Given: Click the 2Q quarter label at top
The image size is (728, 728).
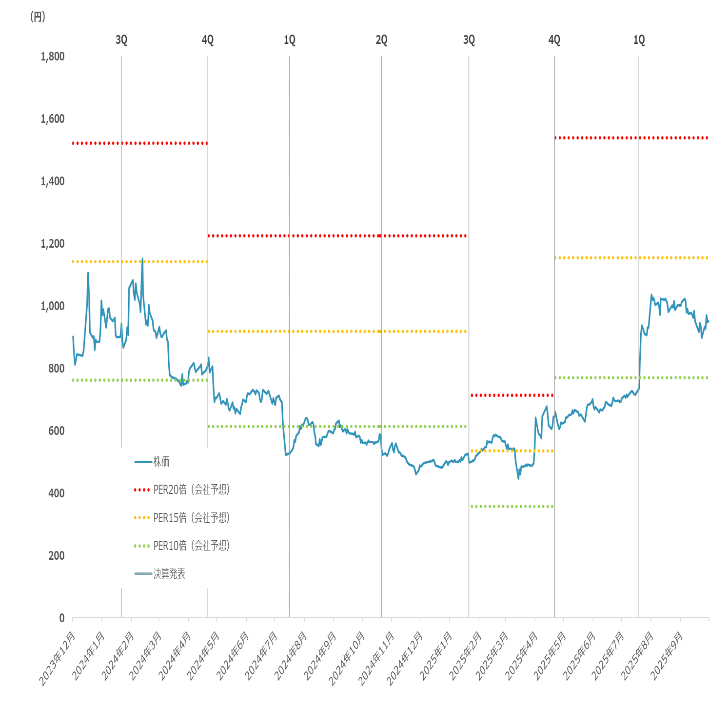Looking at the screenshot, I should click(x=381, y=40).
